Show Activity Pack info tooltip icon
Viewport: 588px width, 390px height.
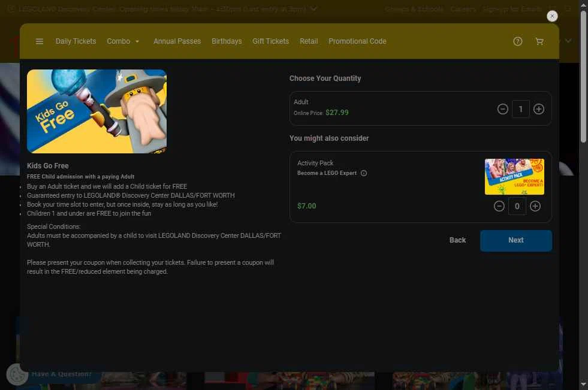click(x=364, y=173)
